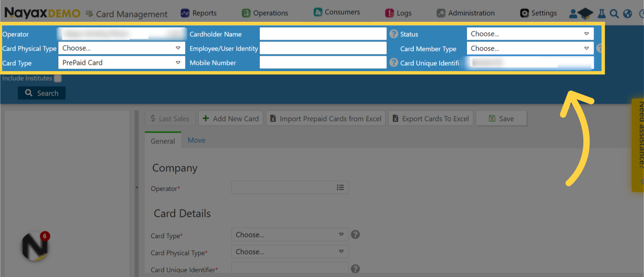Image resolution: width=644 pixels, height=277 pixels.
Task: Click the Nayax Demo logo
Action: 42,13
